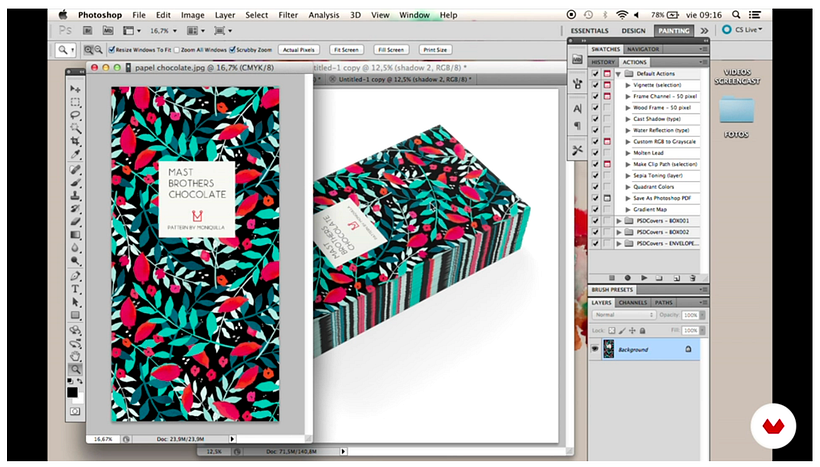The width and height of the screenshot is (820, 467).
Task: Select the Gradient tool
Action: pos(75,235)
